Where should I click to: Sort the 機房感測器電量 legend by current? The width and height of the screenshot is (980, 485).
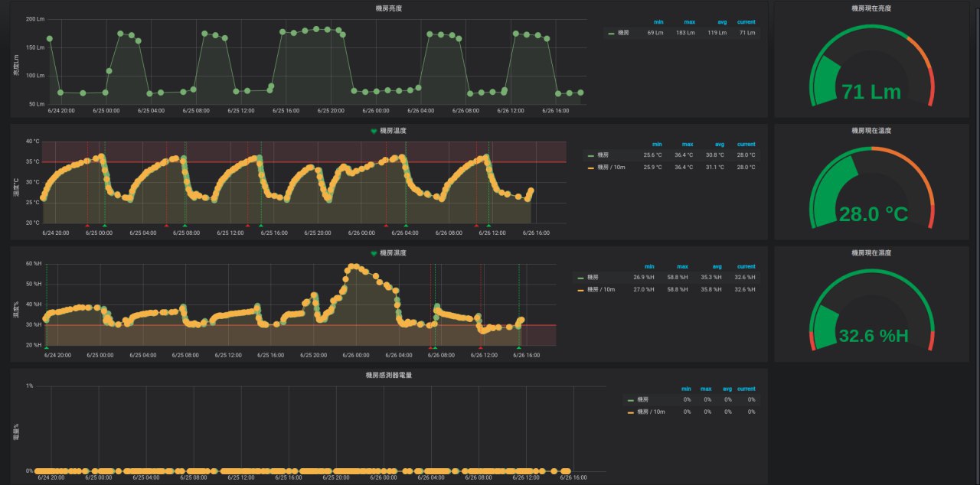point(746,389)
